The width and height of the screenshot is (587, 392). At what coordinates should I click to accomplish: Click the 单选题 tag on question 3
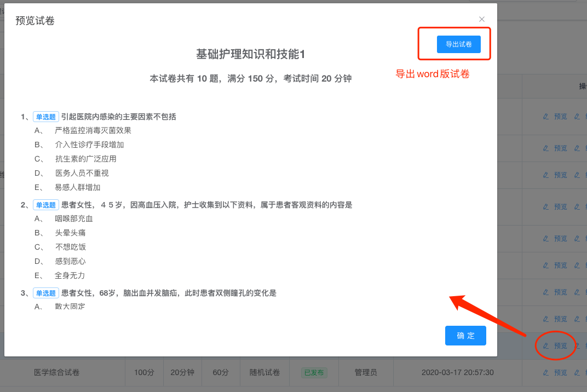click(x=46, y=293)
